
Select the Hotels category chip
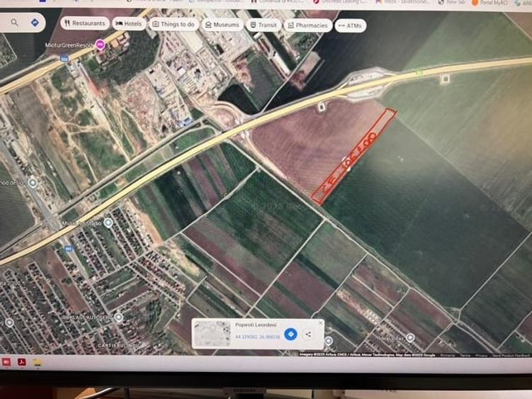[x=128, y=23]
